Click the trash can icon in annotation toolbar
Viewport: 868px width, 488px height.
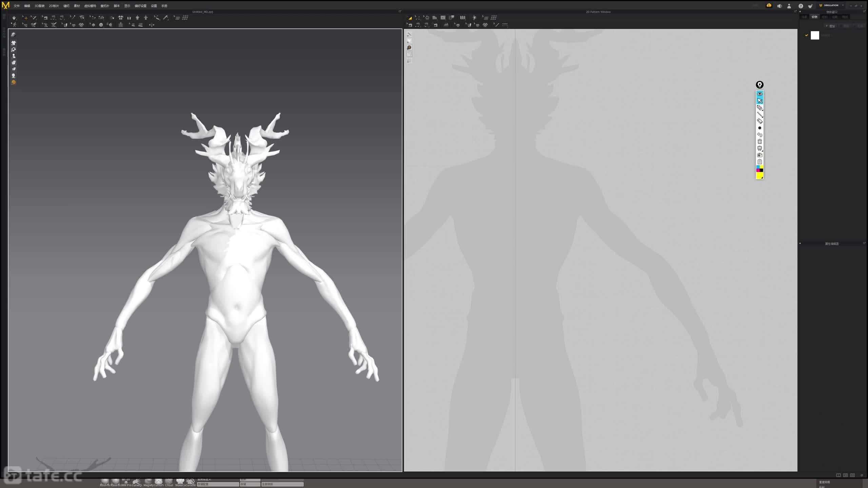(x=759, y=141)
